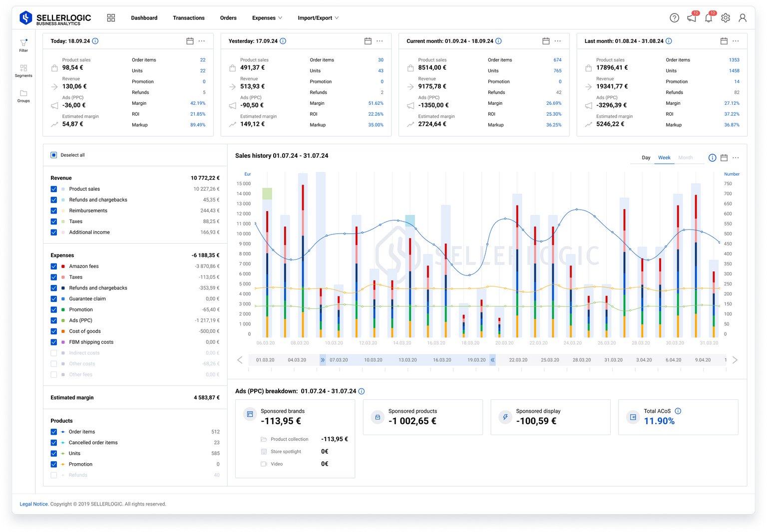This screenshot has width=767, height=532.
Task: Switch to the Dashboard menu item
Action: [x=144, y=17]
